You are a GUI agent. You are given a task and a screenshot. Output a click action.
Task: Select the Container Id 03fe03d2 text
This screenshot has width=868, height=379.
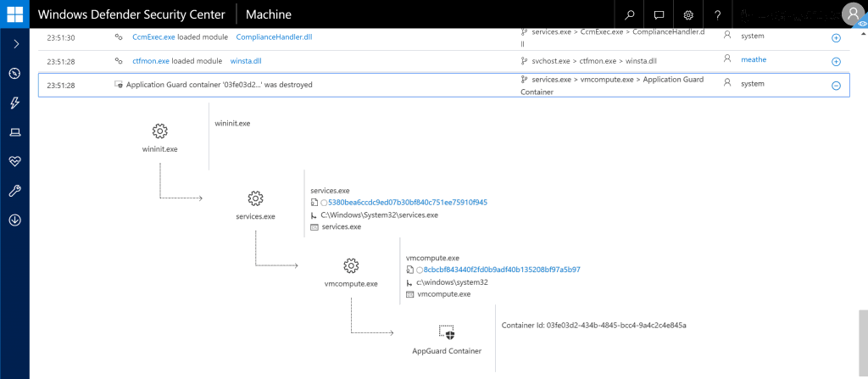(x=594, y=326)
